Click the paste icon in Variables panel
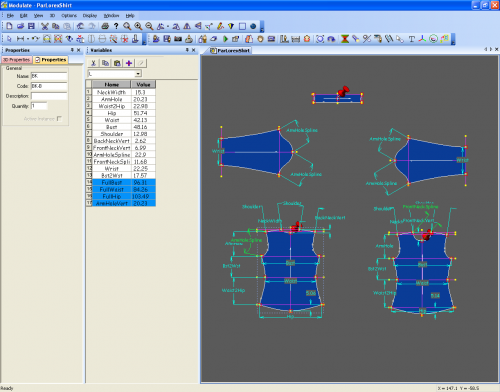This screenshot has height=392, width=500. (117, 63)
